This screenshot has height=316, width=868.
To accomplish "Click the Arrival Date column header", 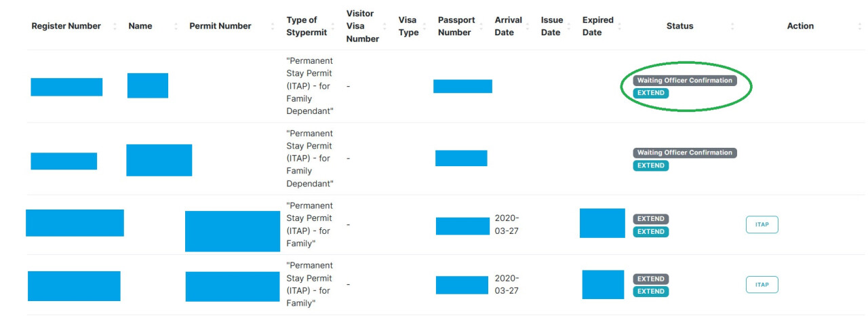I will click(508, 26).
